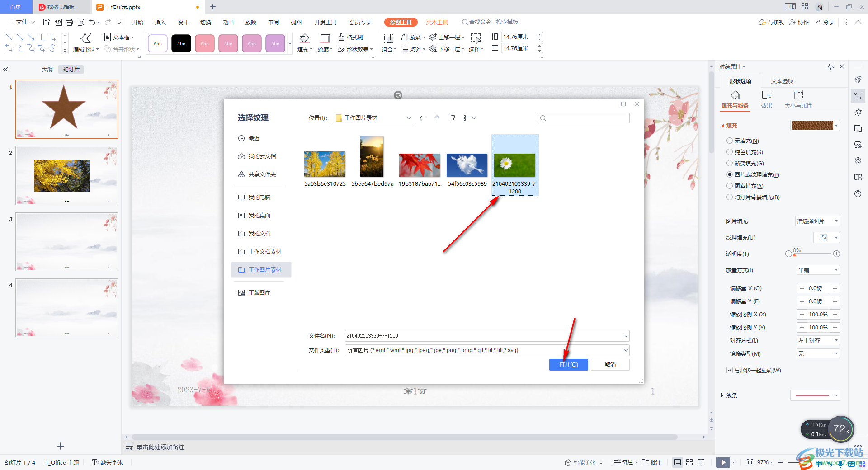
Task: Select No Fill radio option
Action: tap(729, 141)
